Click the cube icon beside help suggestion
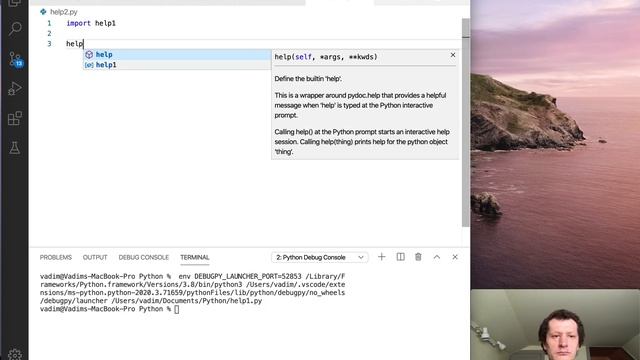This screenshot has height=360, width=640. (x=89, y=54)
